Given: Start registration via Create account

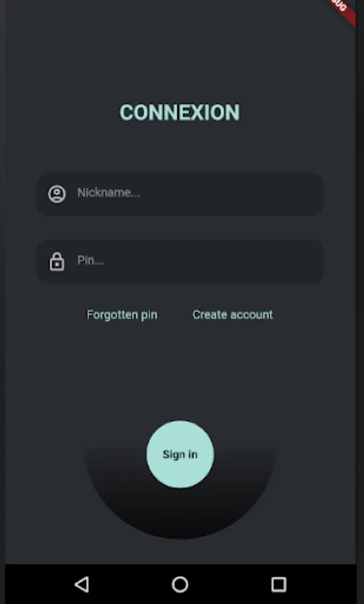Looking at the screenshot, I should coord(233,315).
